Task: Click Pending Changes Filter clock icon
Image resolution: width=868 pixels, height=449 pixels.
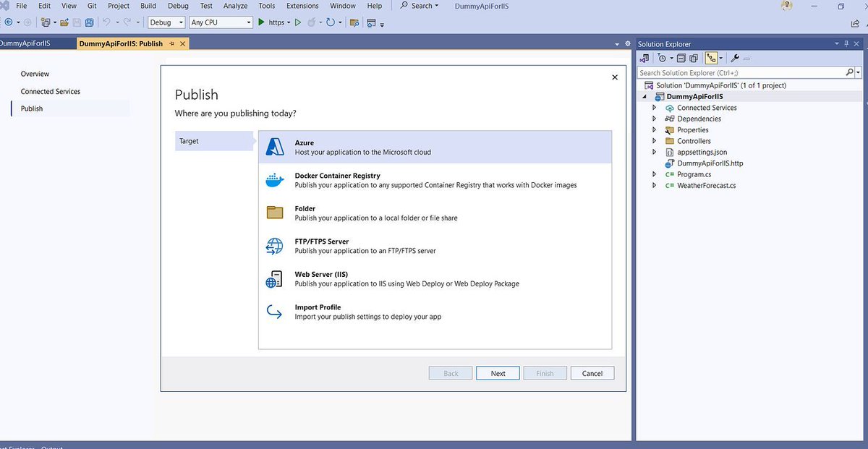Action: click(x=661, y=59)
